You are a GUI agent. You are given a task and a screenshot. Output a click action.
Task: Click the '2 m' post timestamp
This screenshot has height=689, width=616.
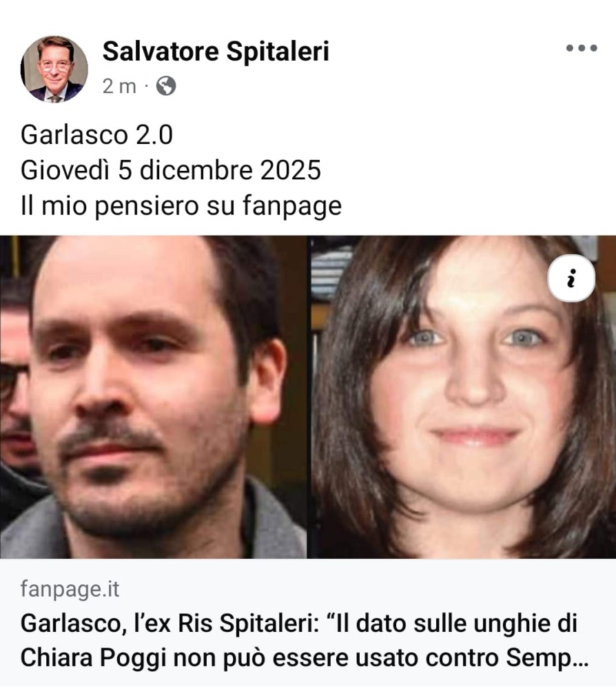point(119,86)
